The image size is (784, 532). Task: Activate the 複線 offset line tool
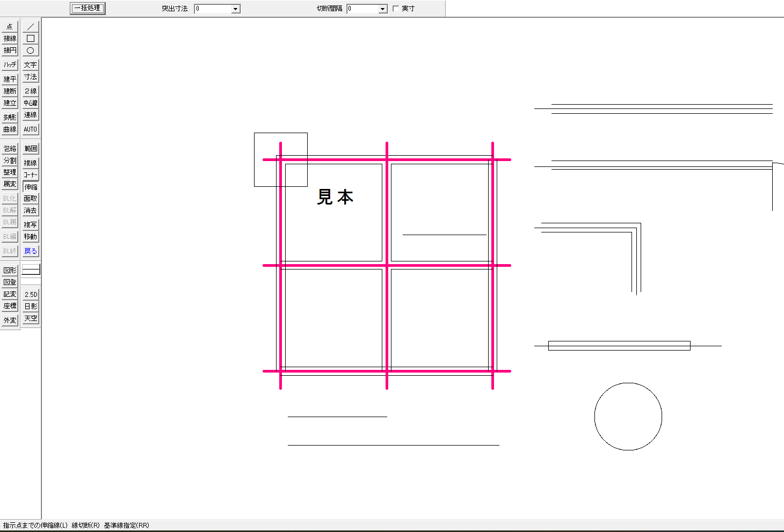pyautogui.click(x=31, y=163)
